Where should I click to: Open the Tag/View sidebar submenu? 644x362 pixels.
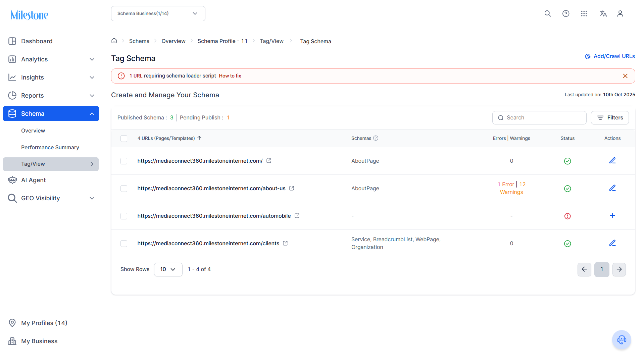[x=51, y=164]
